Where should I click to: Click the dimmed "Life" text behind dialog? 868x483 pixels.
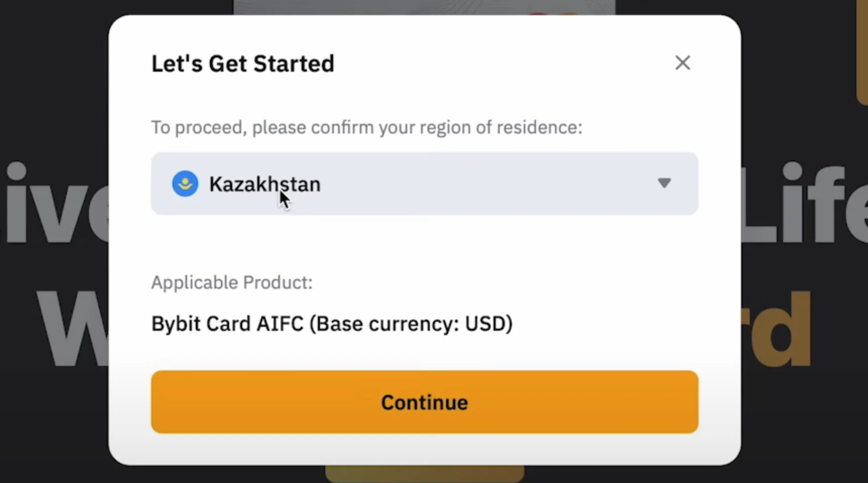803,204
